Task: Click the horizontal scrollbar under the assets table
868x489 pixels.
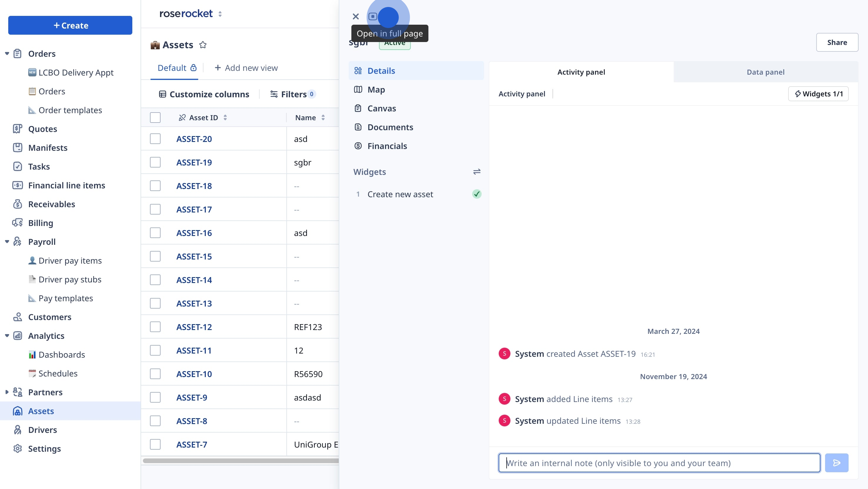Action: (240, 460)
